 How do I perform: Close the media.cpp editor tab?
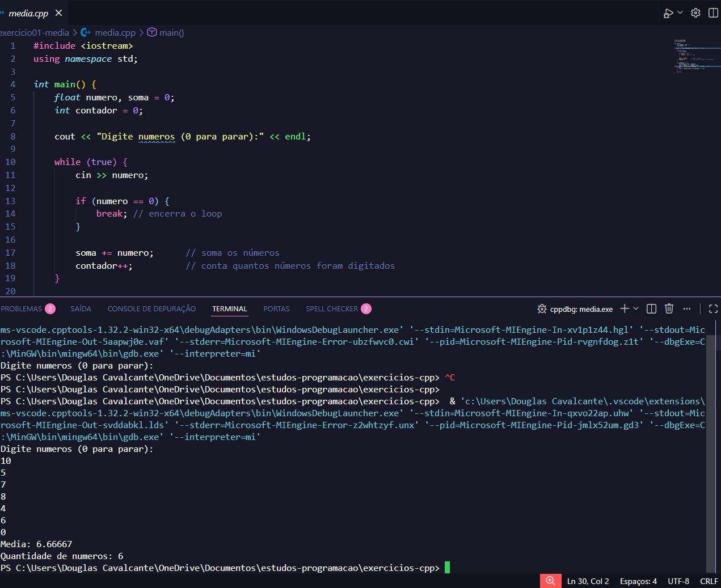[x=58, y=13]
